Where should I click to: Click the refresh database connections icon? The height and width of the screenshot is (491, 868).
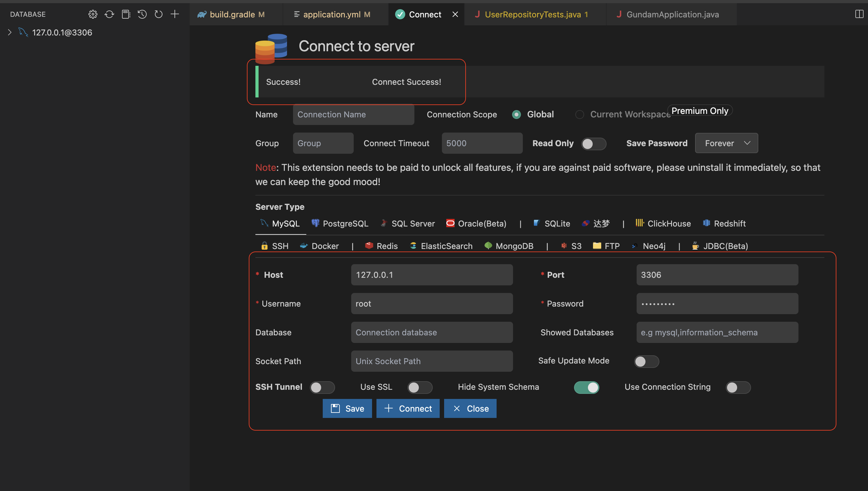coord(109,14)
